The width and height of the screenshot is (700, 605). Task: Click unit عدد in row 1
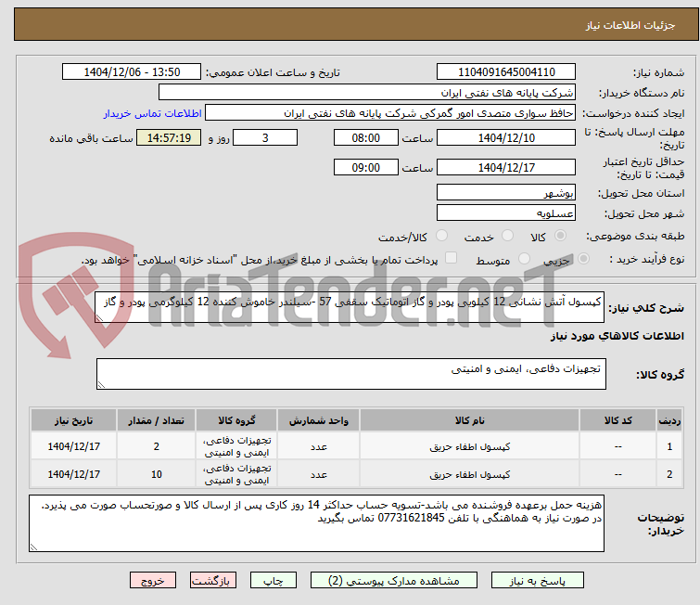coord(319,446)
